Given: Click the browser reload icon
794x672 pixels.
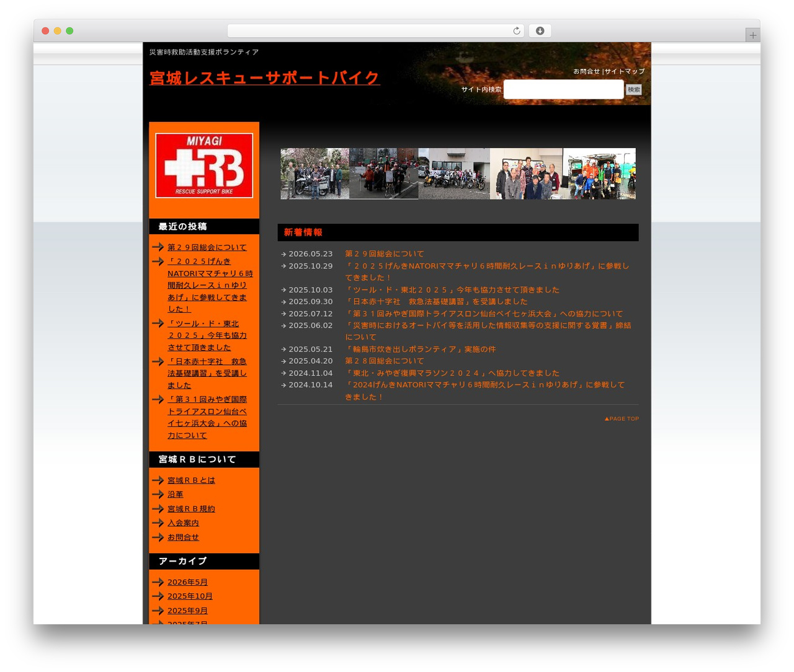Looking at the screenshot, I should click(x=516, y=31).
